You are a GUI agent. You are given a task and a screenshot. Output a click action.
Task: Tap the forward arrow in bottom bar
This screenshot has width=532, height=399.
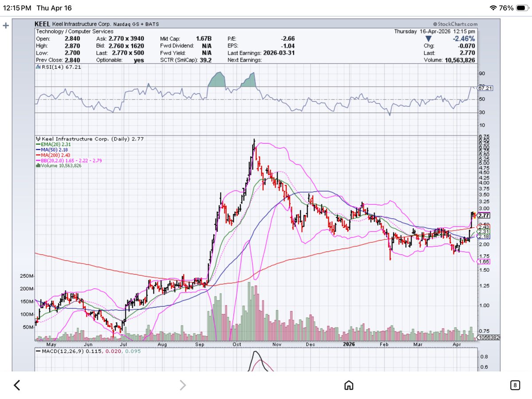coord(182,385)
